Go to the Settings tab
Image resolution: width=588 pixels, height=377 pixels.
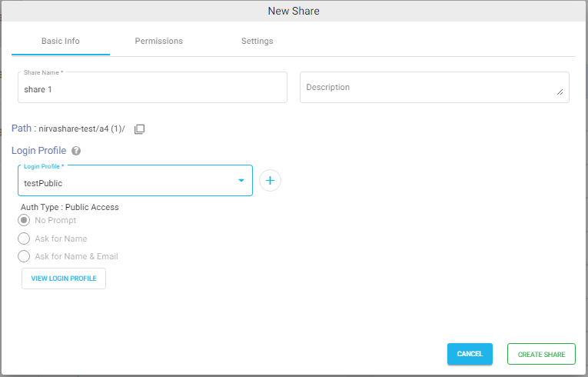tap(257, 41)
